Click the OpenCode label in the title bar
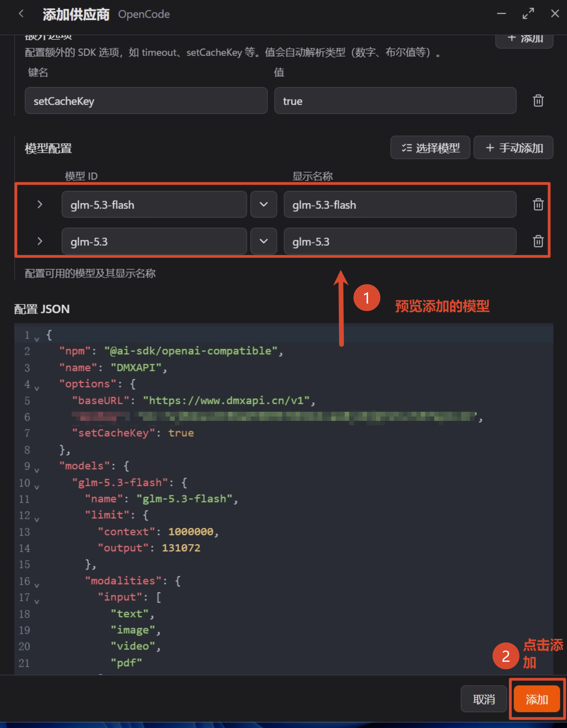 144,14
